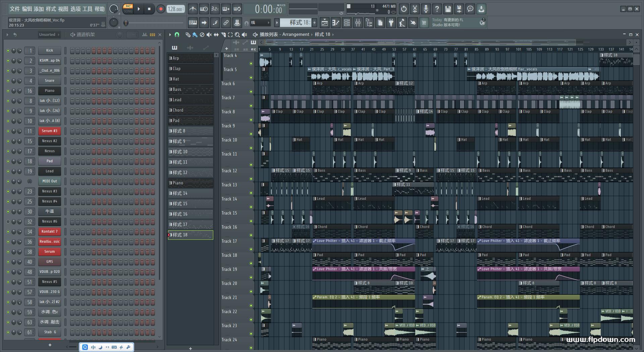Save the project with the floppy disk icon
644x352 pixels.
(448, 9)
